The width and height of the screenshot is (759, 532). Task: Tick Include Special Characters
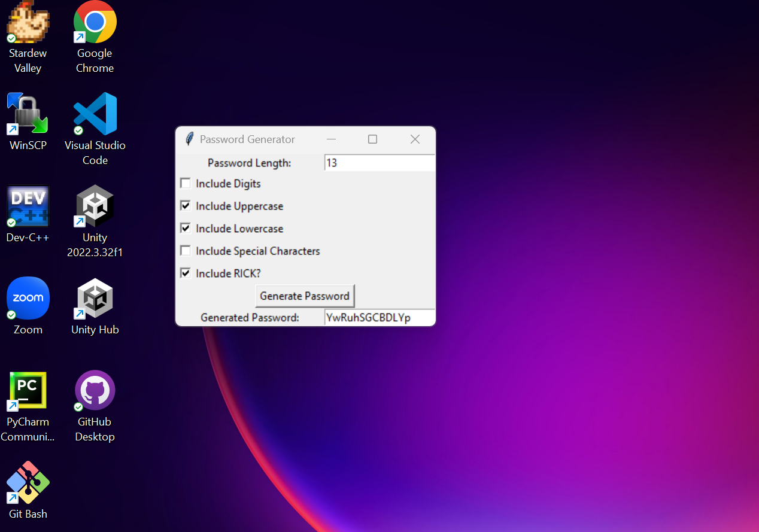coord(186,251)
